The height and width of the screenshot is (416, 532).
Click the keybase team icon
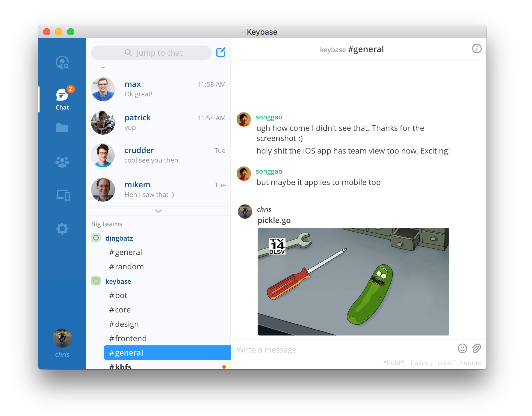coord(96,281)
